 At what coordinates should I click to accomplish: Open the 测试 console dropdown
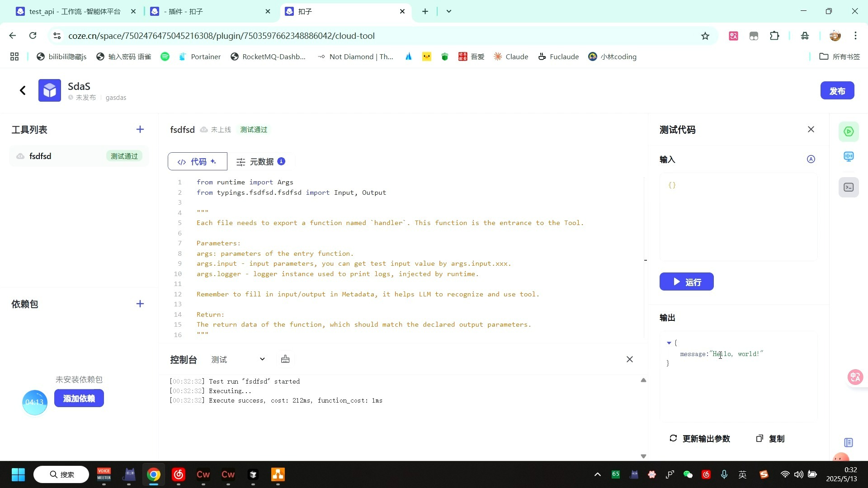coord(238,359)
